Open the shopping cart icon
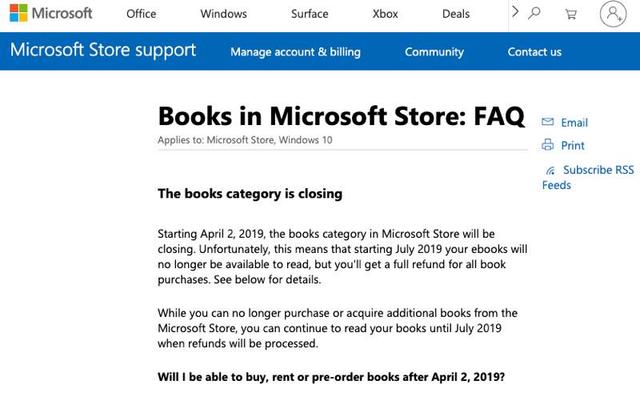The width and height of the screenshot is (640, 410). pos(571,14)
